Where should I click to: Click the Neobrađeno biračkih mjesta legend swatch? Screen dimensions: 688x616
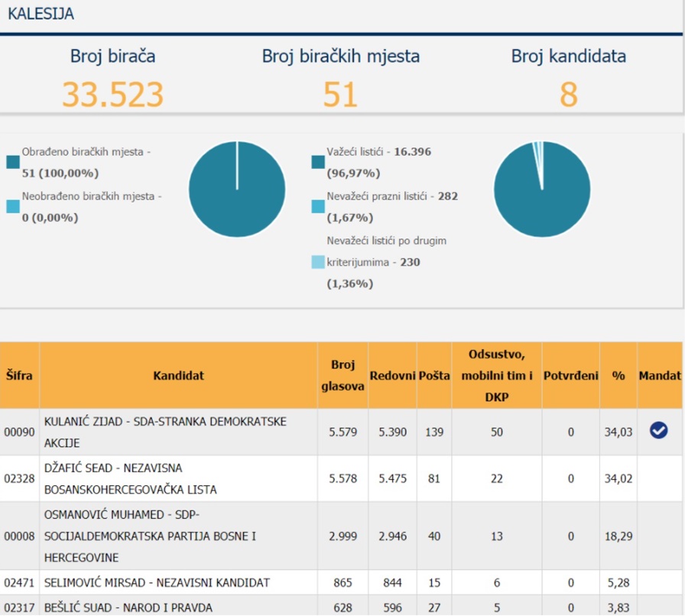(13, 206)
